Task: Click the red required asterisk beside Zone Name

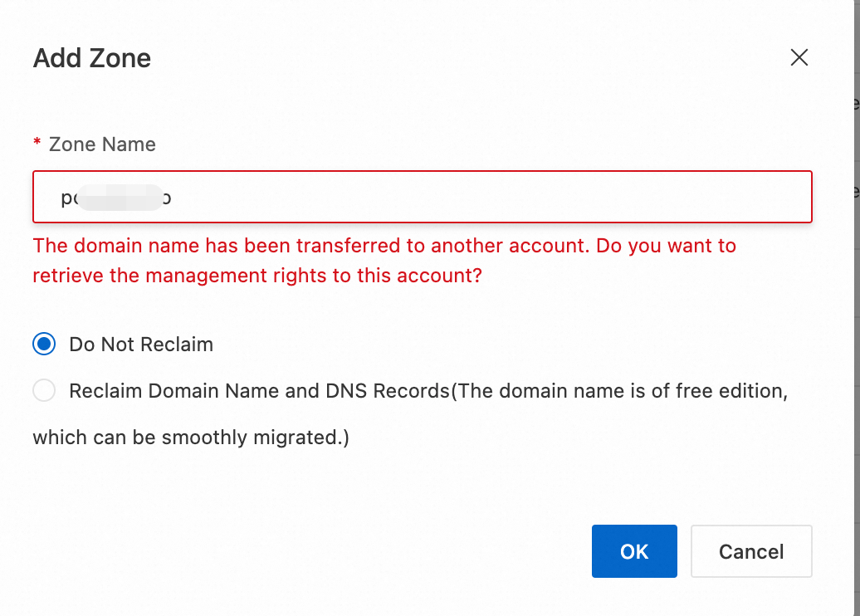Action: tap(37, 144)
